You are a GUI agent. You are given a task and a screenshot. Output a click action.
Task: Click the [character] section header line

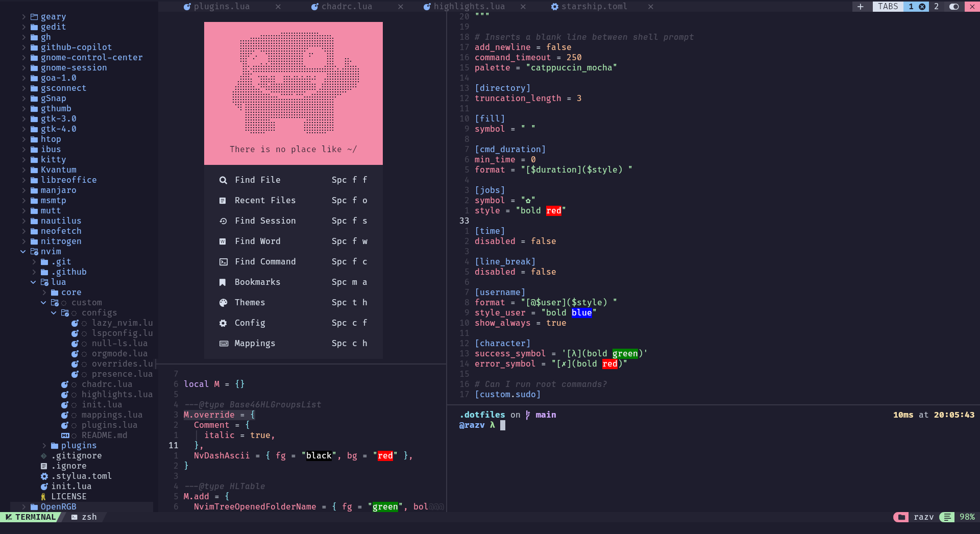(x=503, y=344)
